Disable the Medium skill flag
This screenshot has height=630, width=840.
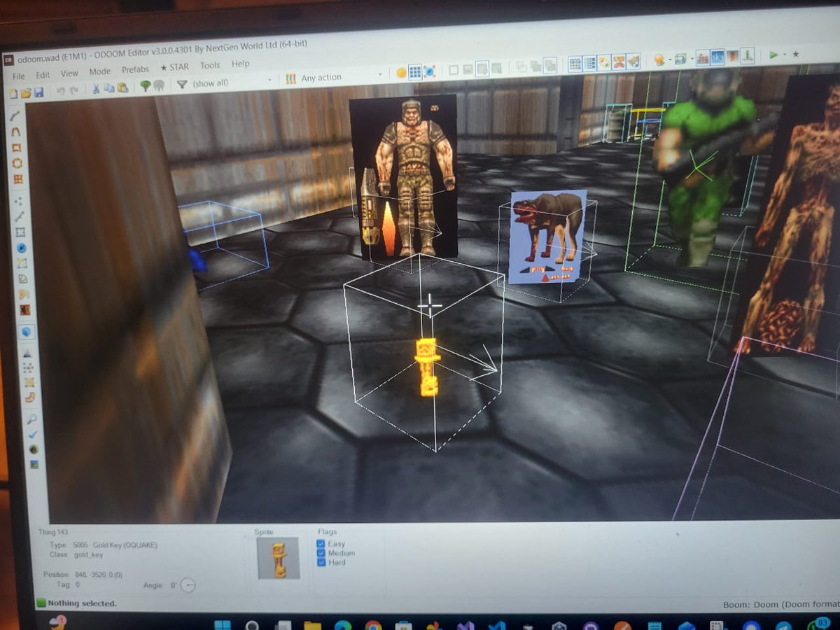(x=321, y=552)
